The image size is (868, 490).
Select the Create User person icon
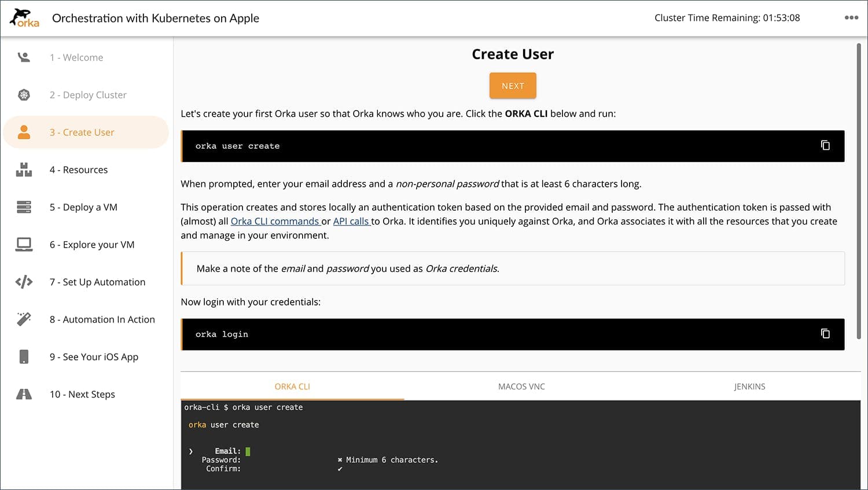[23, 132]
